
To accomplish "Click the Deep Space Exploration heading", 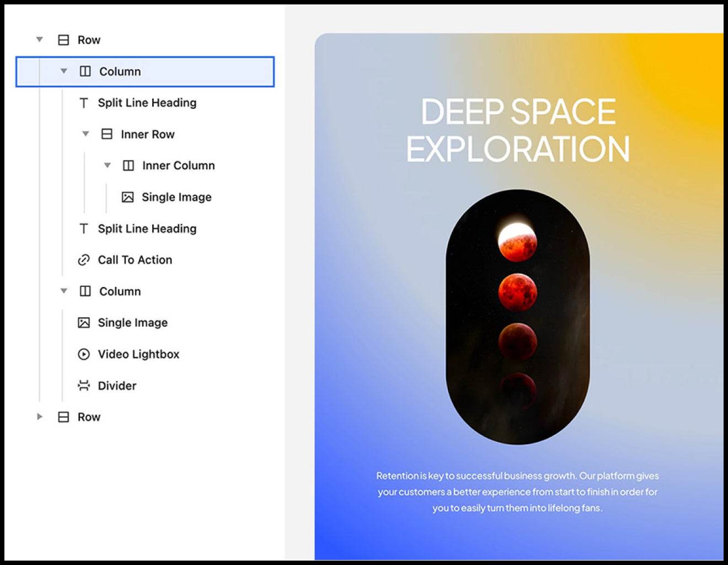I will pyautogui.click(x=518, y=130).
